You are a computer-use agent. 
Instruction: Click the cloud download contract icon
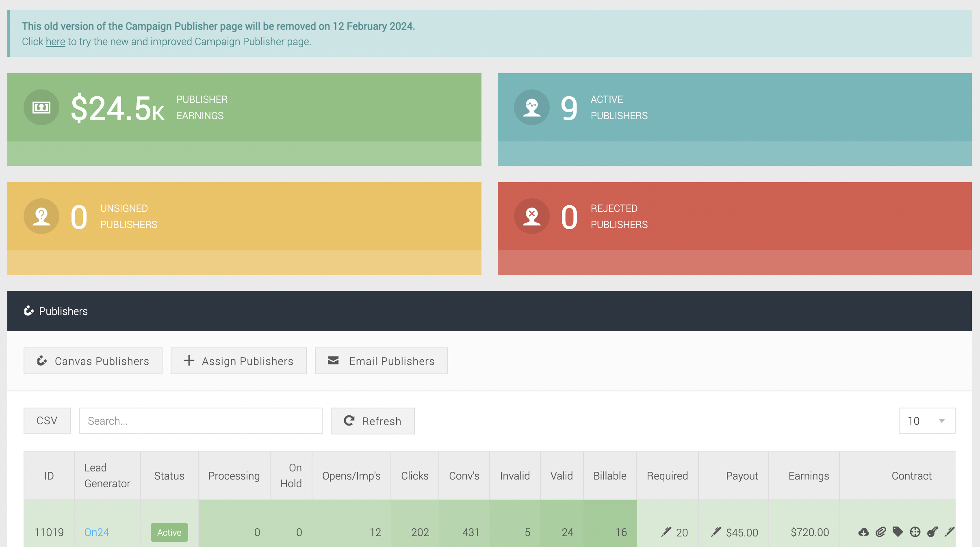[x=863, y=532]
